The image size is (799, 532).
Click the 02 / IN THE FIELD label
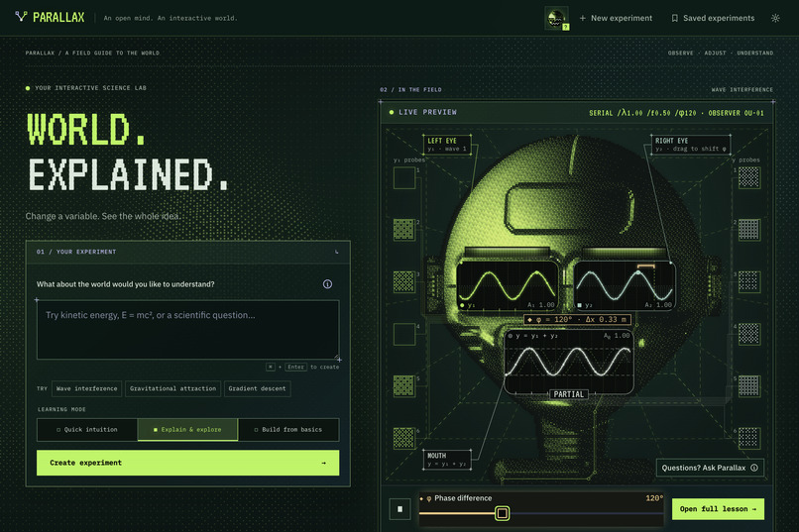(410, 89)
